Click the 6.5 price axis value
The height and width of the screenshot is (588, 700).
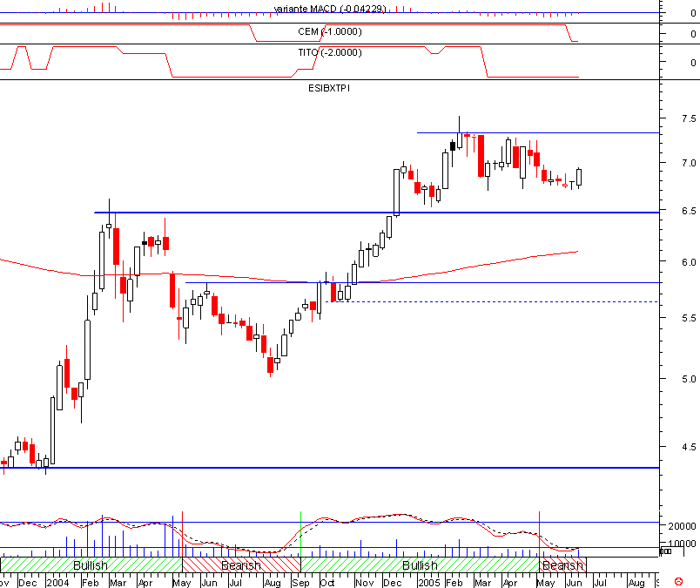pos(689,211)
